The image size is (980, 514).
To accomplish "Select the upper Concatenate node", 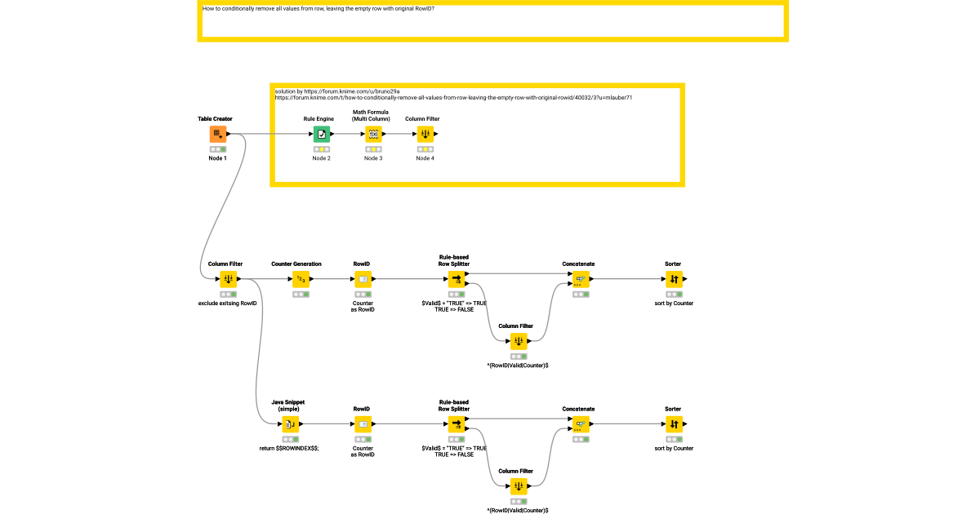I will click(x=580, y=279).
